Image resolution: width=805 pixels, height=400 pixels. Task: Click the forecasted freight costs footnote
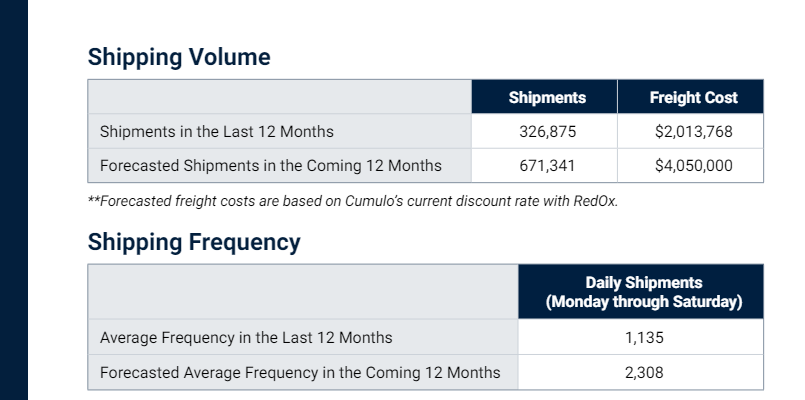pyautogui.click(x=353, y=201)
